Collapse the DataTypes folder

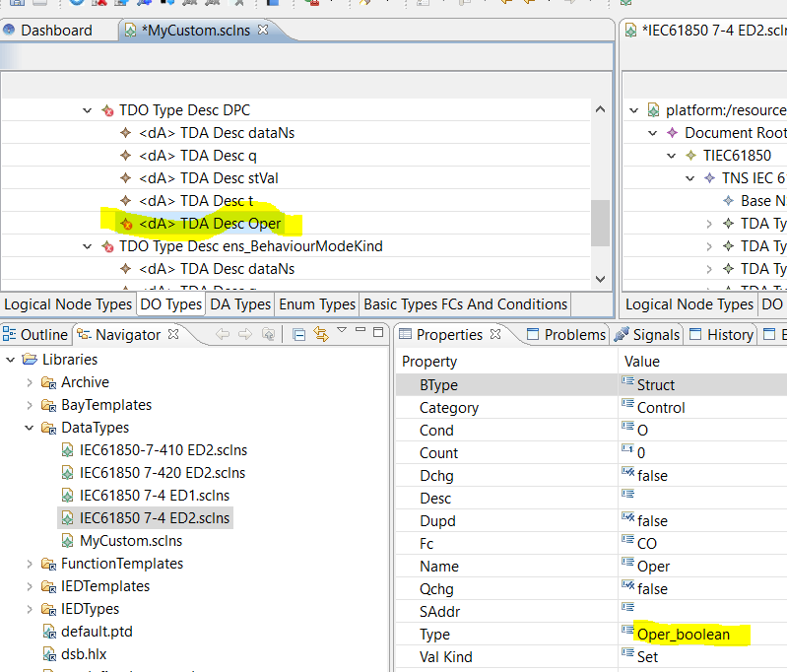pyautogui.click(x=29, y=428)
